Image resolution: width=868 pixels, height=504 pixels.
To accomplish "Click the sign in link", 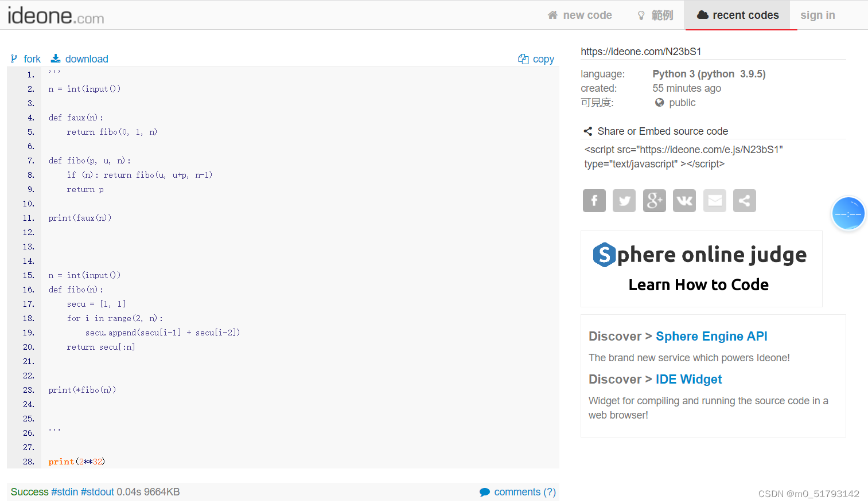I will pos(818,15).
